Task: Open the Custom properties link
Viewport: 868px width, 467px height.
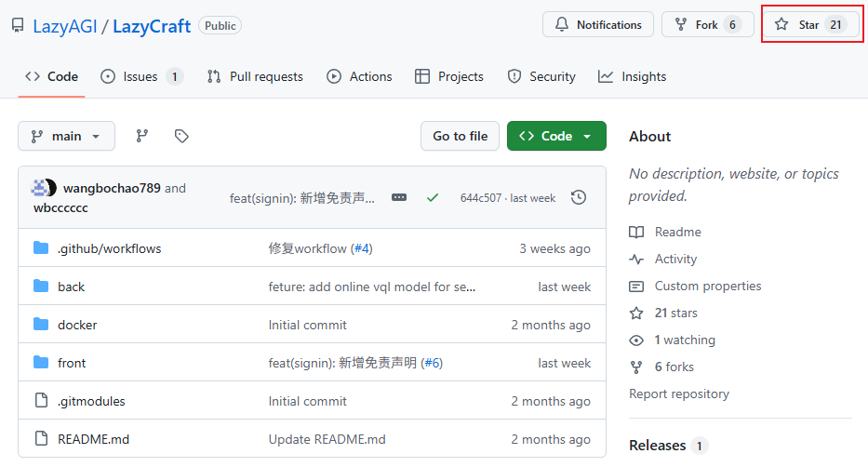Action: pos(708,287)
